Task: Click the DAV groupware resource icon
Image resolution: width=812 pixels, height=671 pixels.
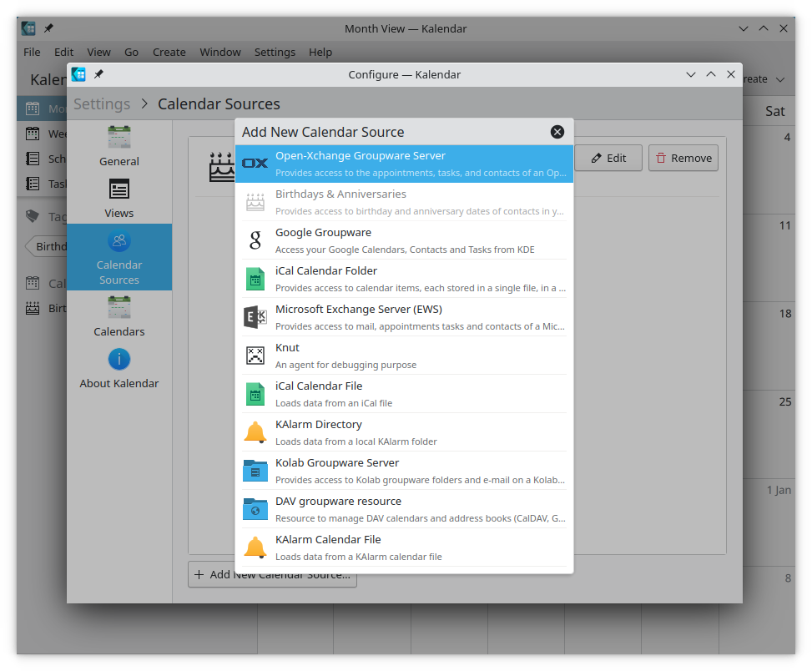Action: pos(255,509)
